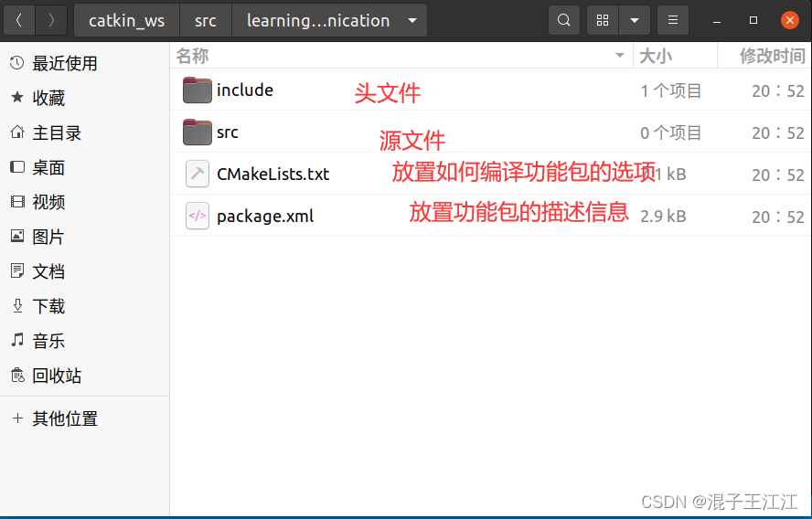Click the Trash (回收站) bin icon
This screenshot has width=812, height=519.
click(x=17, y=375)
